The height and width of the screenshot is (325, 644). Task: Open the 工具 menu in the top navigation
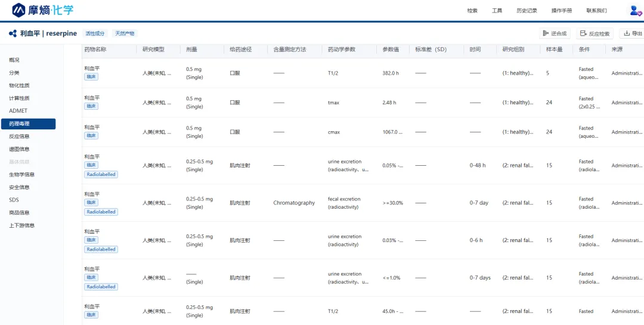click(x=497, y=11)
